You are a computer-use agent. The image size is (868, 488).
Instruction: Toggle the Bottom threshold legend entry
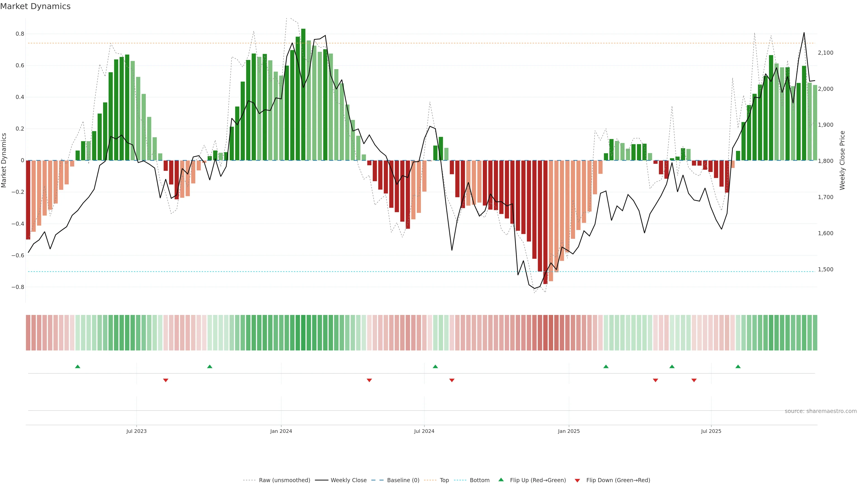pyautogui.click(x=479, y=480)
